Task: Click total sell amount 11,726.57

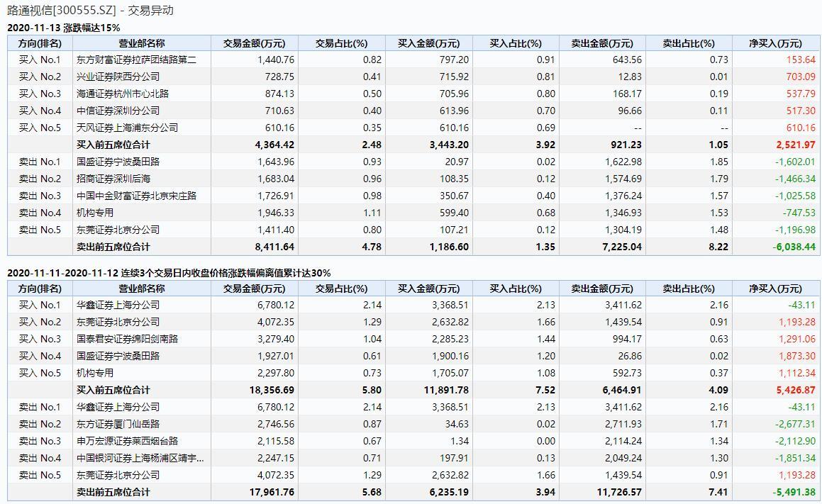Action: (620, 492)
